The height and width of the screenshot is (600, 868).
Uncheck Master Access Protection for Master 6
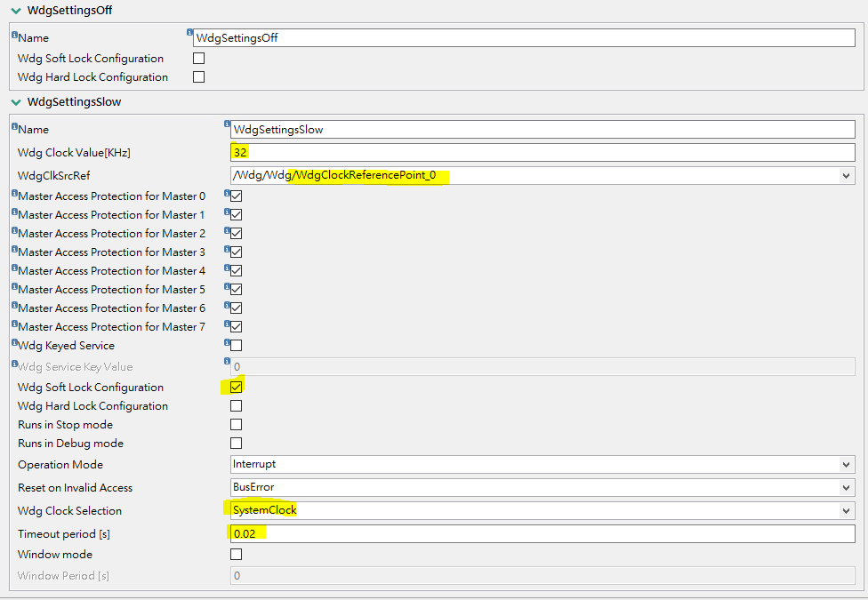tap(236, 308)
